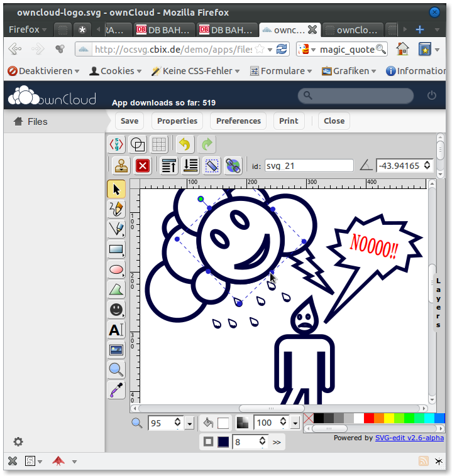Select the Text tool
The image size is (452, 476).
coord(116,330)
